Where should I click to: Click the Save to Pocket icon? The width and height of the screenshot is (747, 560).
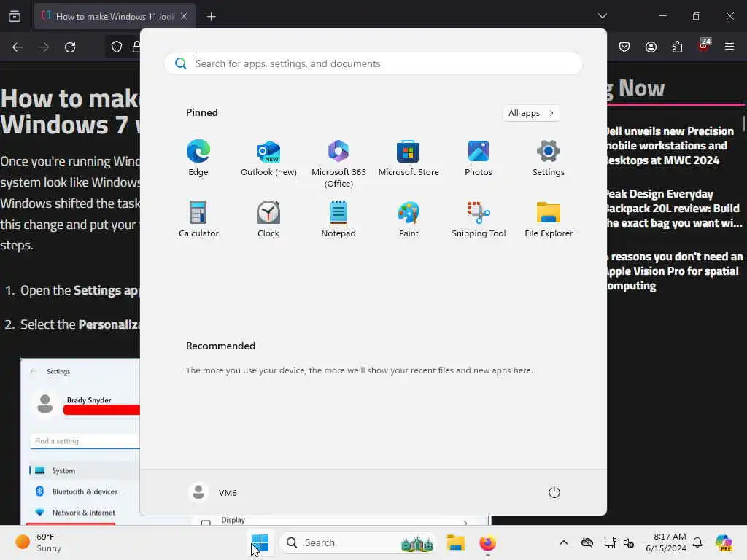coord(624,47)
